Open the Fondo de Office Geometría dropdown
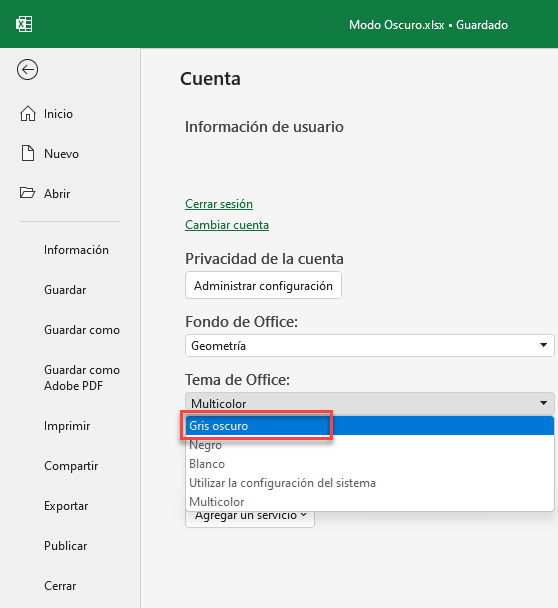The height and width of the screenshot is (608, 558). (370, 345)
